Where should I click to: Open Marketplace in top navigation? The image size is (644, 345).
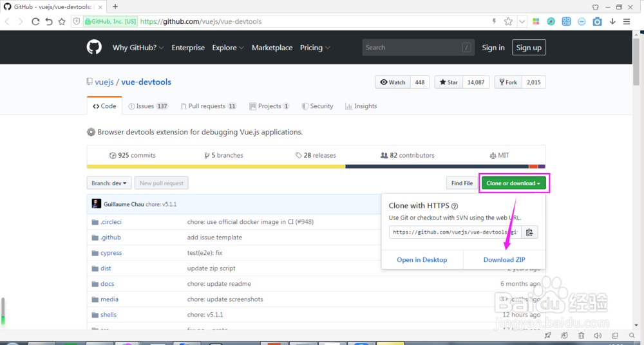point(272,48)
